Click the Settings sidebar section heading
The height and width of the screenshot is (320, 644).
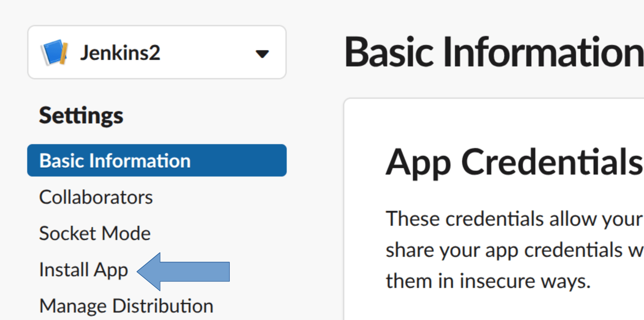coord(81,115)
